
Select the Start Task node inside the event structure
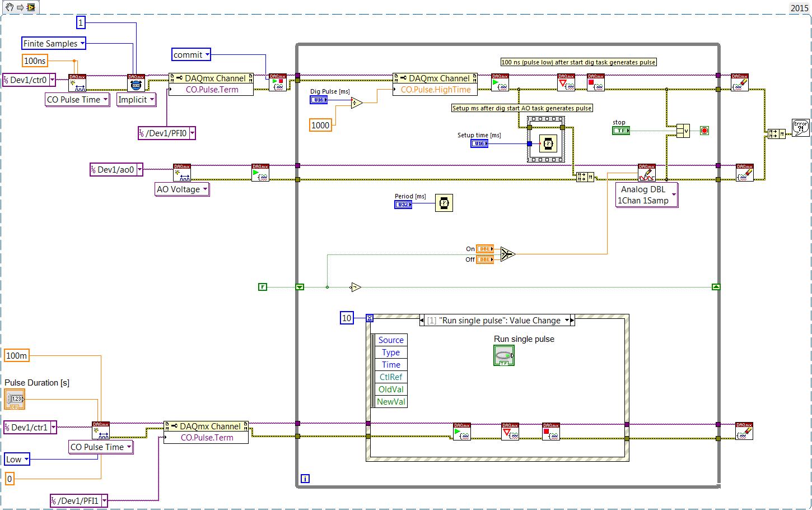point(462,432)
